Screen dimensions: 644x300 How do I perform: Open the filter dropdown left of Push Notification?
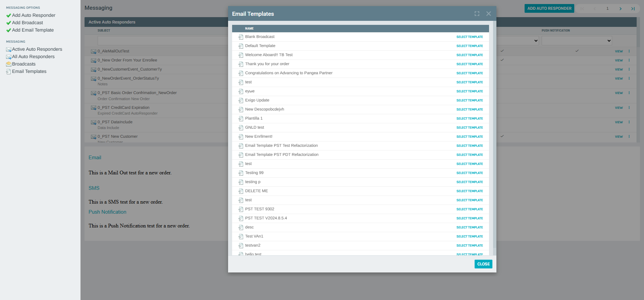(x=517, y=41)
